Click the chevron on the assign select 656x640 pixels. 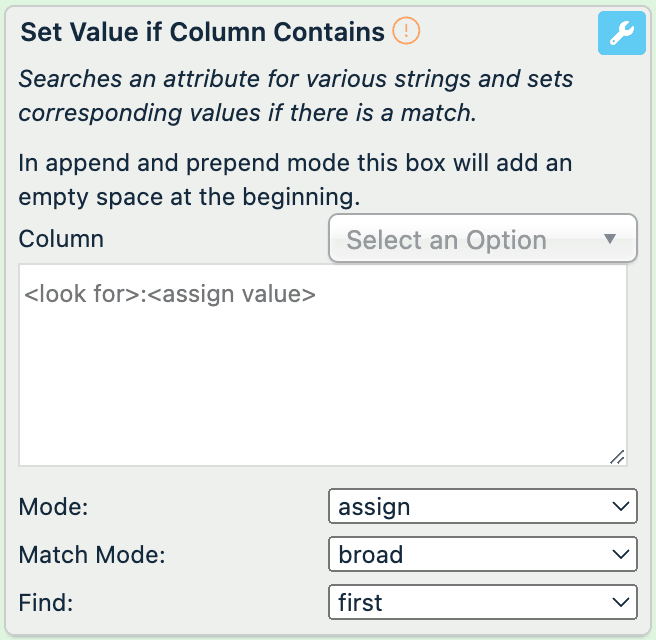619,506
